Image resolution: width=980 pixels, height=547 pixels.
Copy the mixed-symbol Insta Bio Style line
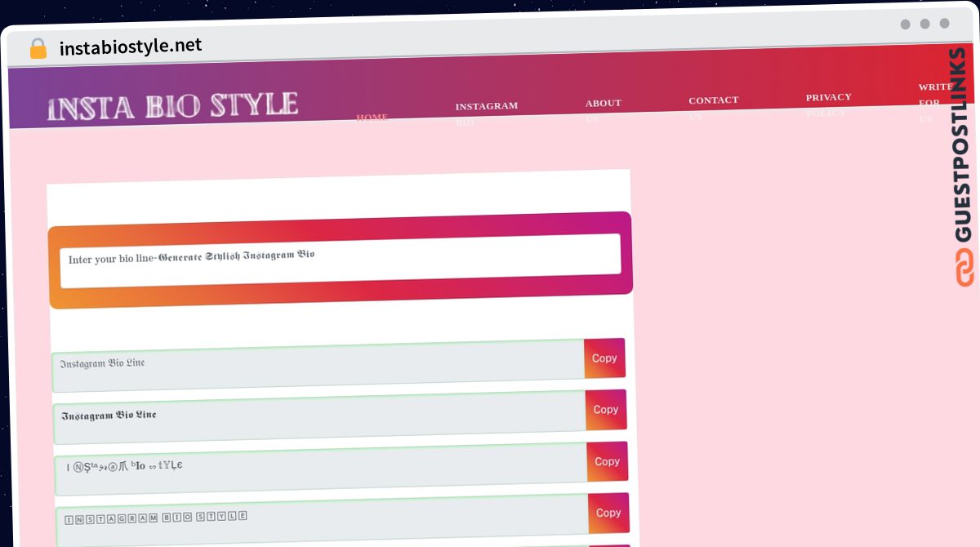tap(607, 461)
